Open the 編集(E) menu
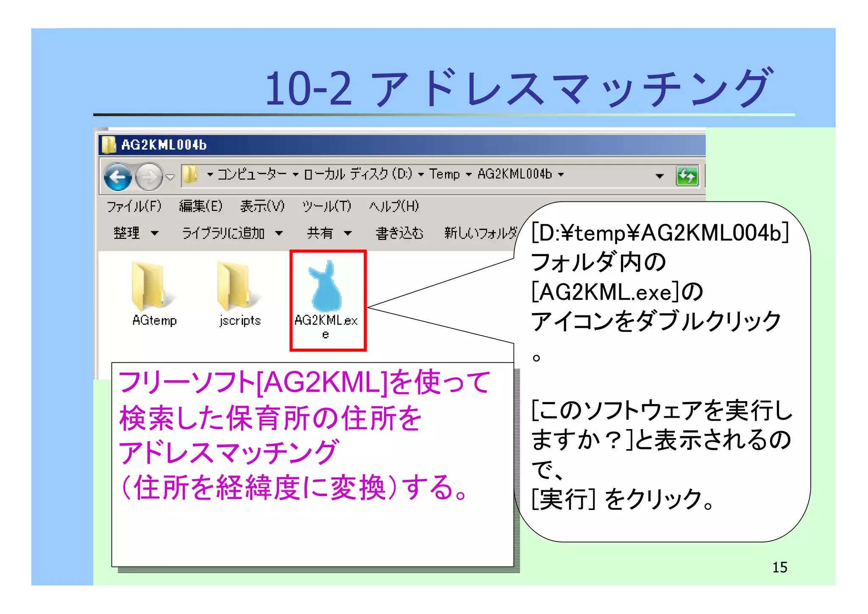 point(200,207)
